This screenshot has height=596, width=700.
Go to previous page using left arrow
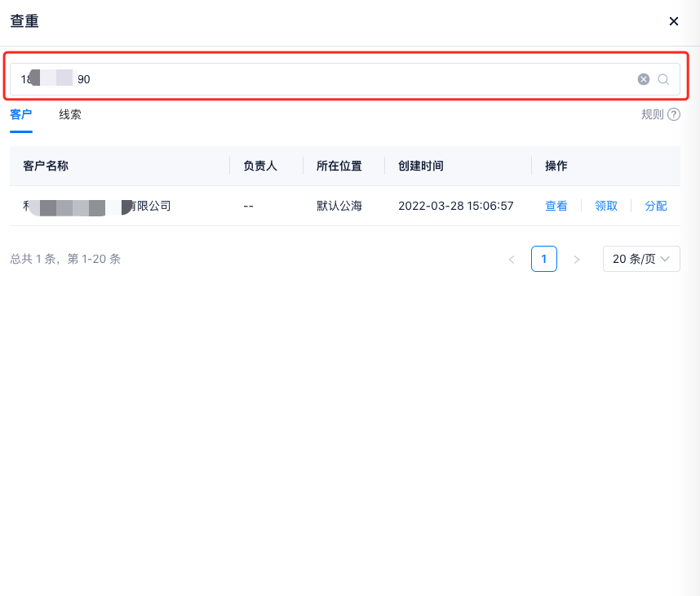512,260
